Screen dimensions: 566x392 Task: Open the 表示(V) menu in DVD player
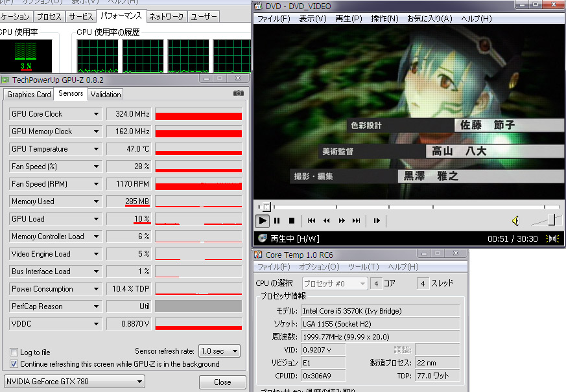click(312, 19)
